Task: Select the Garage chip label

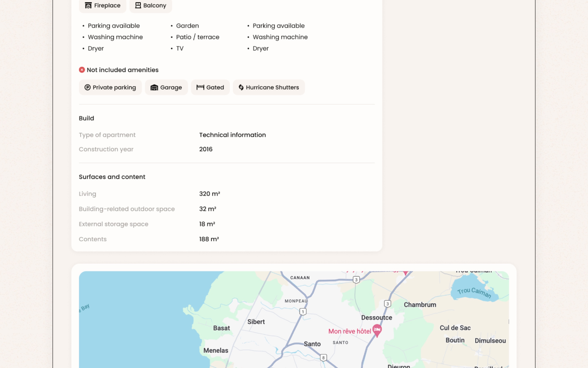Action: tap(171, 87)
